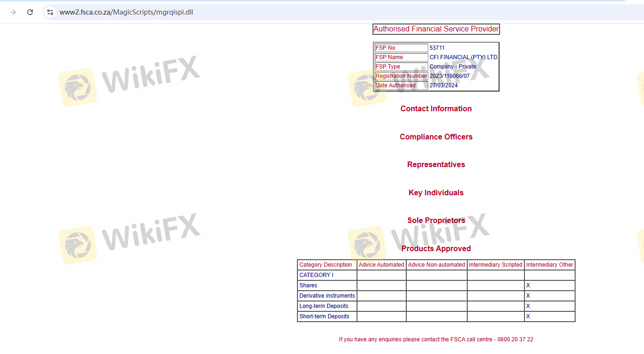The width and height of the screenshot is (644, 354).
Task: Select the FSP number value 53711
Action: coord(437,48)
